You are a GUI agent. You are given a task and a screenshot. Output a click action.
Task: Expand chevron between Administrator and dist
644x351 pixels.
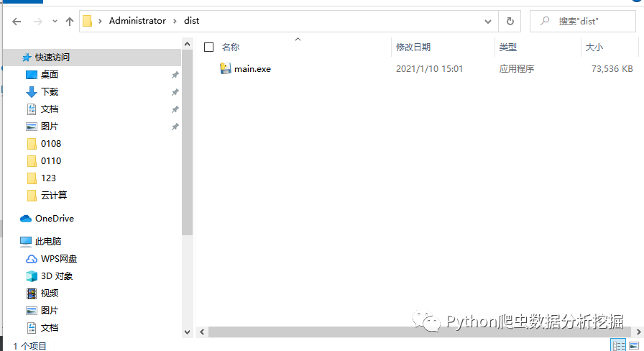pyautogui.click(x=175, y=21)
